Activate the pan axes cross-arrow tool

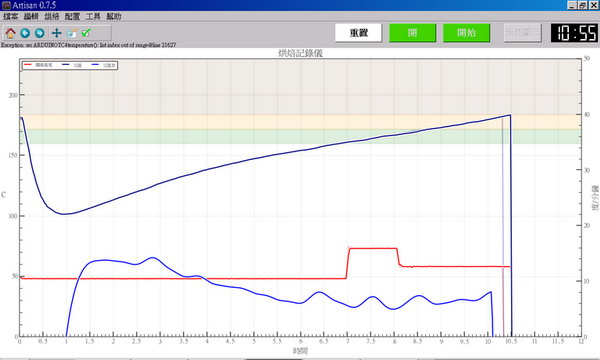[57, 33]
